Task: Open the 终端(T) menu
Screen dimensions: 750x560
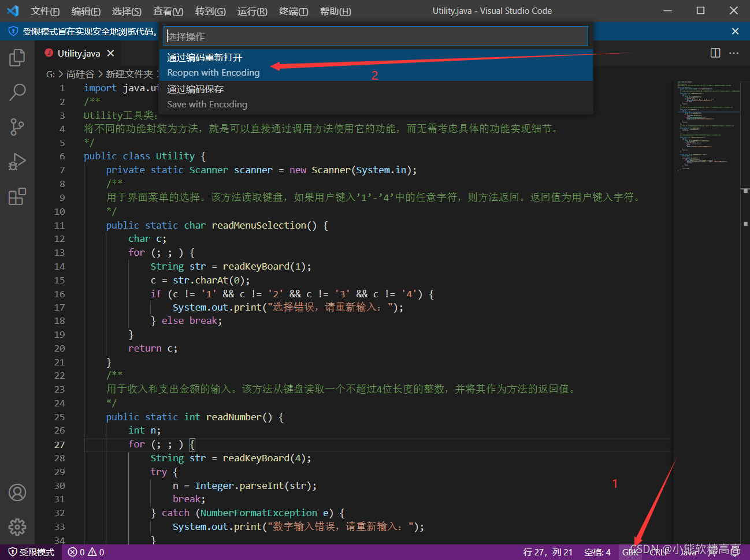Action: click(x=294, y=11)
